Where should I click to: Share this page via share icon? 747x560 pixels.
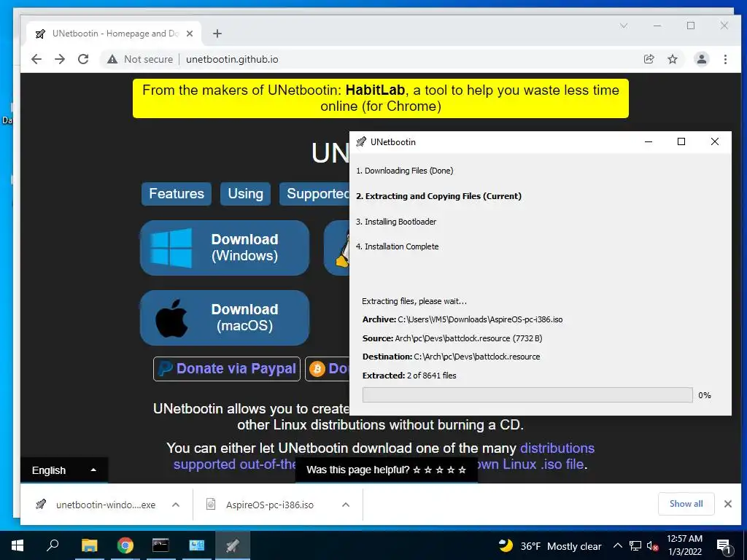click(x=649, y=59)
